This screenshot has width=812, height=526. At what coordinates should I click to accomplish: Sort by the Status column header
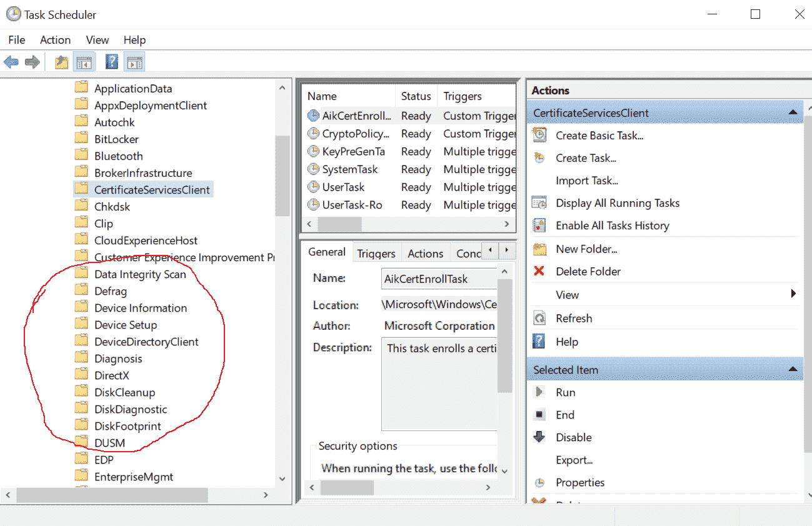[416, 96]
